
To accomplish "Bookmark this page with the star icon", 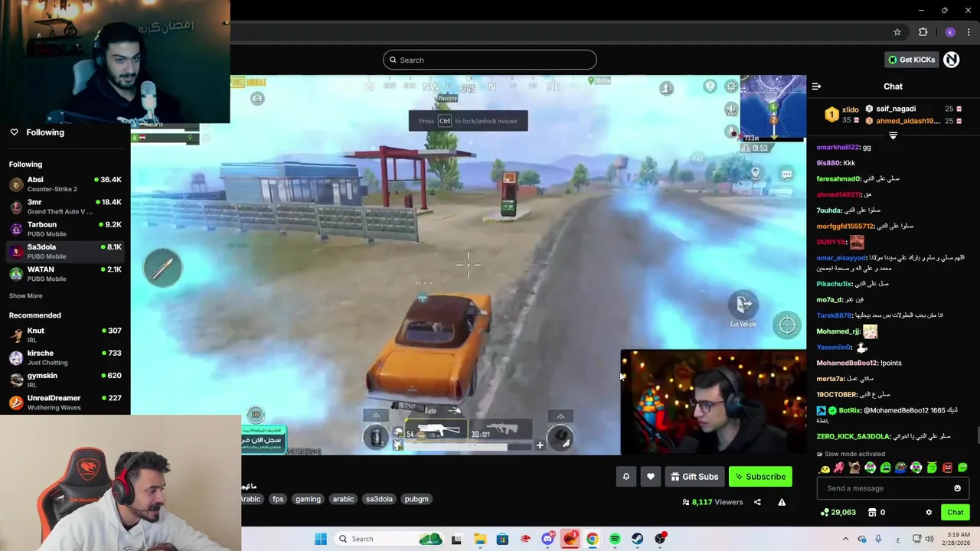I will (897, 32).
